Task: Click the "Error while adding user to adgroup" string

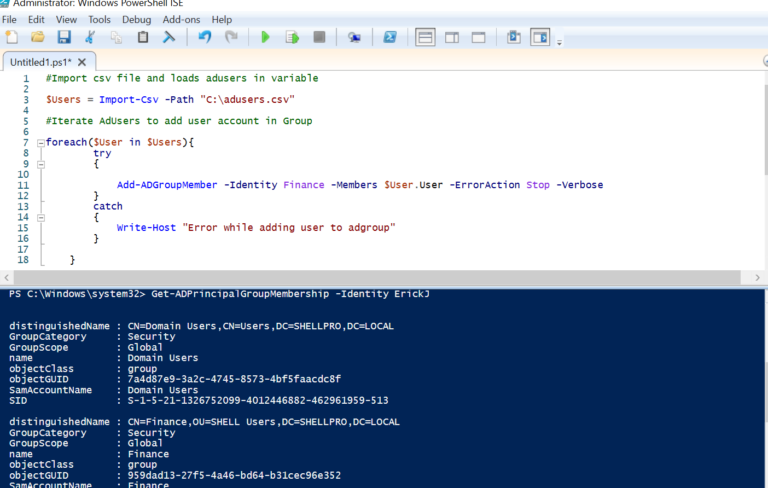Action: pos(289,227)
